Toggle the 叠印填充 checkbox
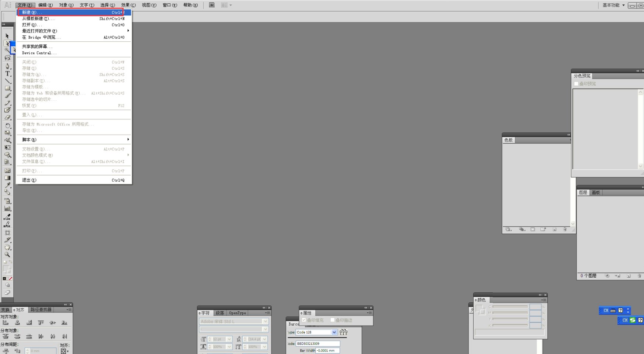Viewport: 644px width, 354px height. coord(304,320)
